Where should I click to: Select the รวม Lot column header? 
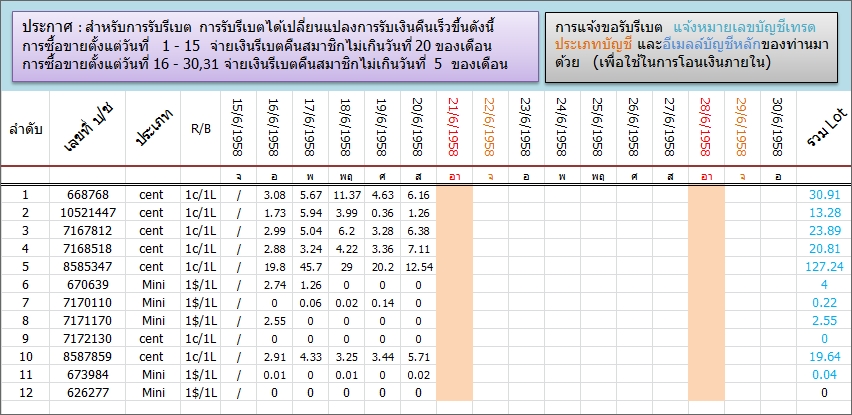pos(824,129)
